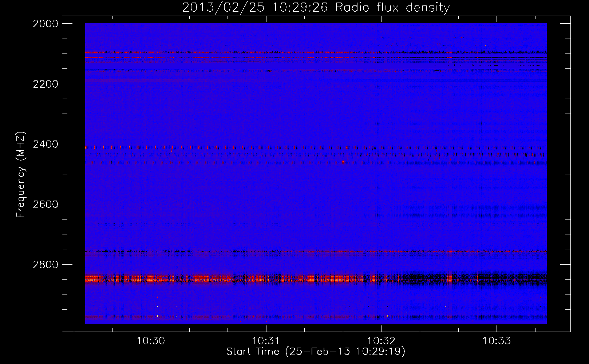Select the 2800 frequency tick label

tap(46, 265)
